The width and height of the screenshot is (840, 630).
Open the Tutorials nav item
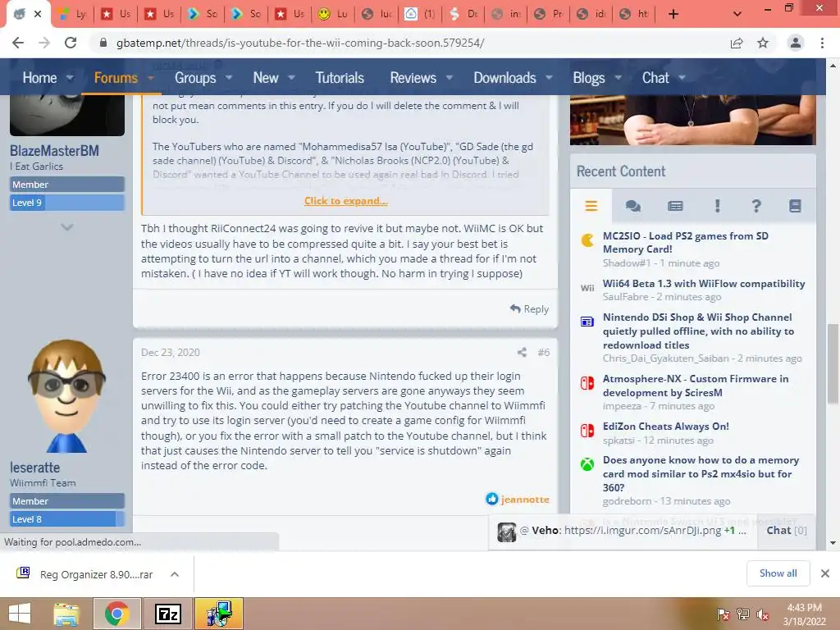[x=340, y=78]
